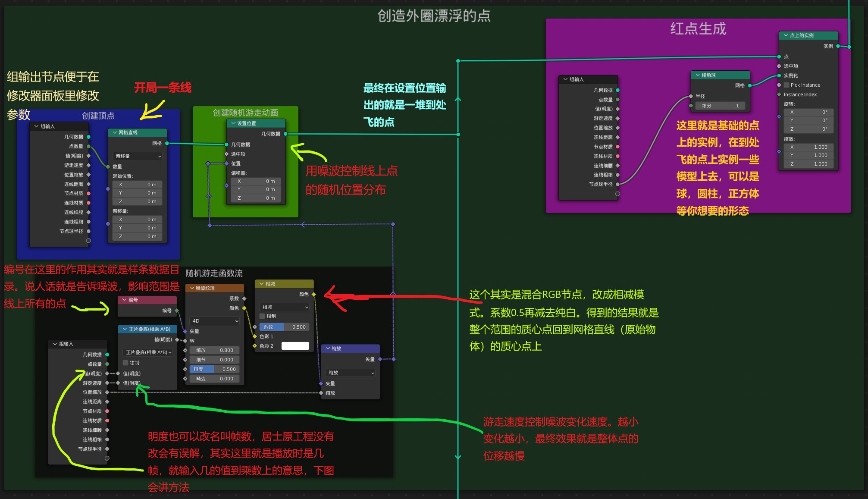This screenshot has height=499, width=868.
Task: Click the 网格 output socket of 棱角球 node
Action: point(750,85)
